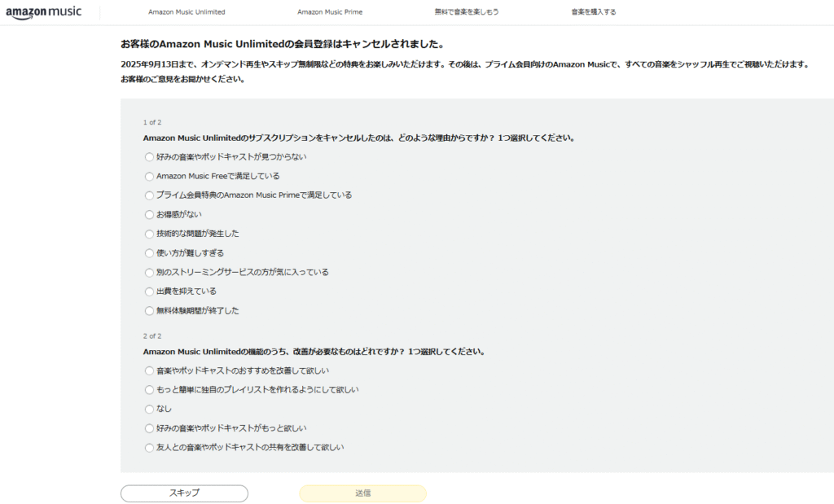Choose Amazon Music Freeで満足している option

pyautogui.click(x=150, y=177)
